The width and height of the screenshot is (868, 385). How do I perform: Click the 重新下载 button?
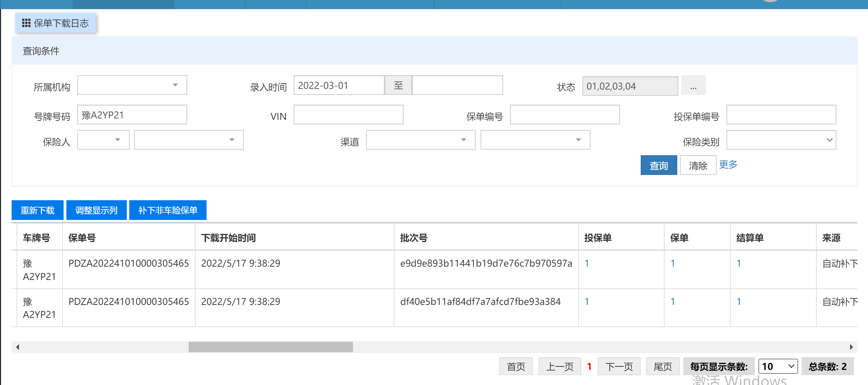38,210
